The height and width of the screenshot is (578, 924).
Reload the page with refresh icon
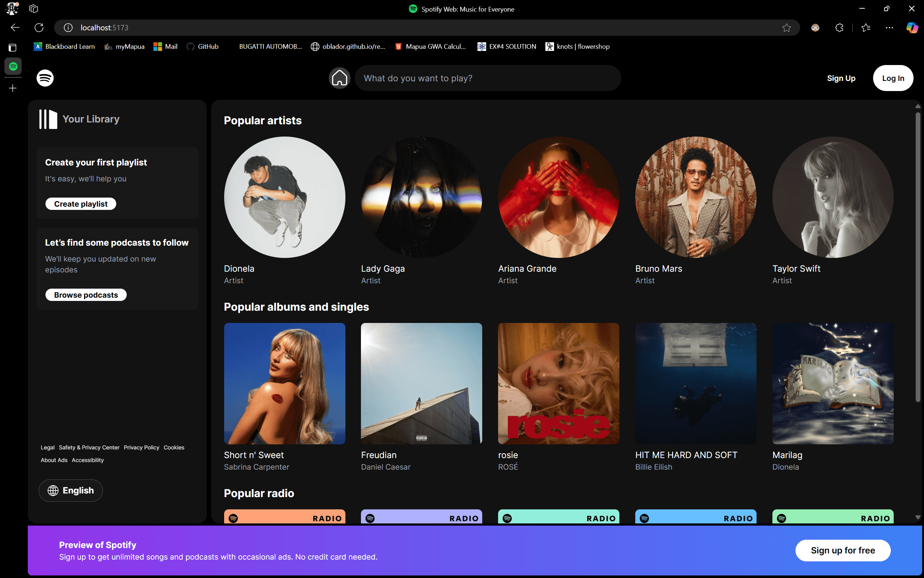pos(39,27)
